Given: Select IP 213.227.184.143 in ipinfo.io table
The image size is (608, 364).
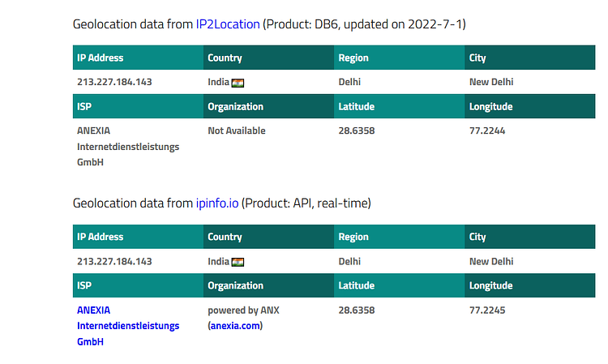Looking at the screenshot, I should click(x=114, y=261).
